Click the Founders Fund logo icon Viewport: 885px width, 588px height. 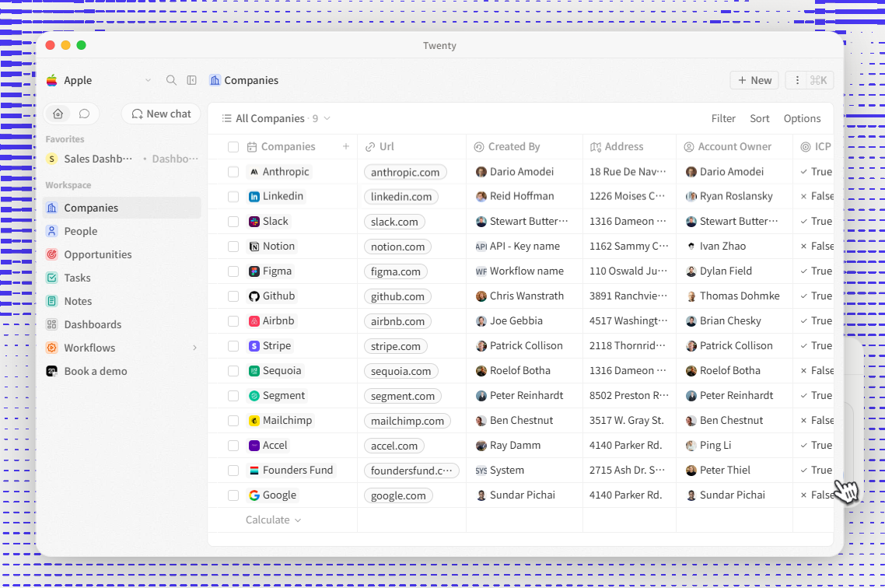point(254,470)
